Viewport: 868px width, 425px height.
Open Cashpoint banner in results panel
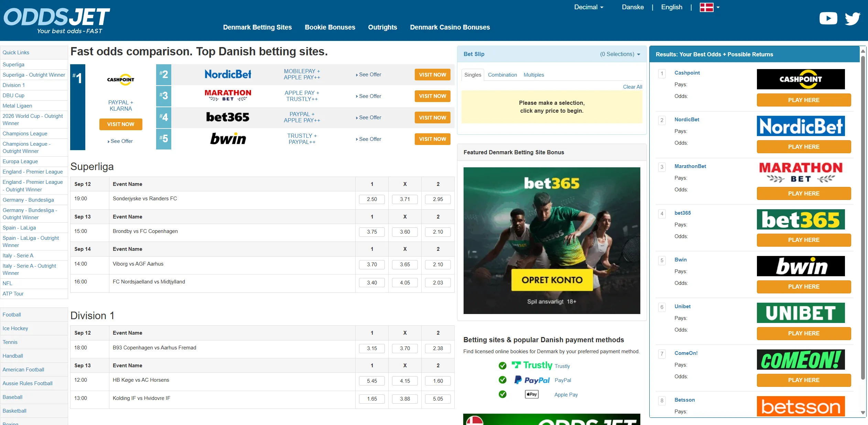point(801,79)
